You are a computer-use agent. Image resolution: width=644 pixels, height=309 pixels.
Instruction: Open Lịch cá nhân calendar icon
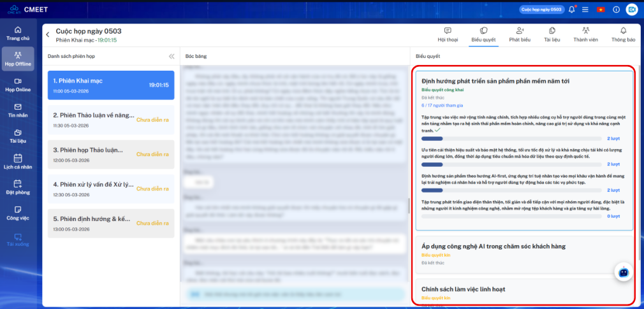[18, 162]
